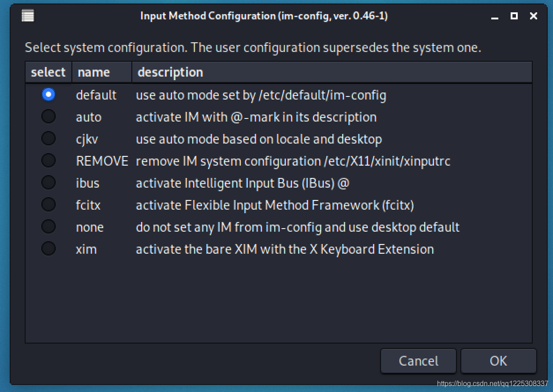This screenshot has width=553, height=392.
Task: Click the window menu icon in title bar
Action: click(28, 16)
